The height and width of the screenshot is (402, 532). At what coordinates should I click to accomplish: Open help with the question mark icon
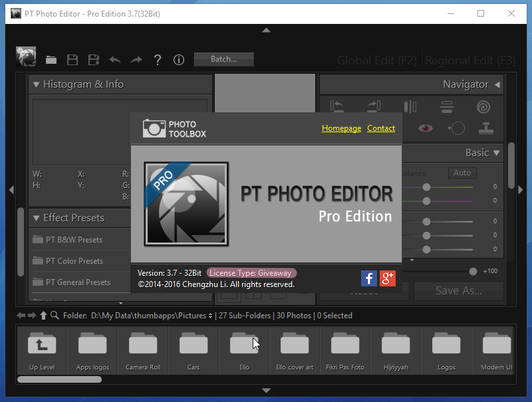pos(158,60)
